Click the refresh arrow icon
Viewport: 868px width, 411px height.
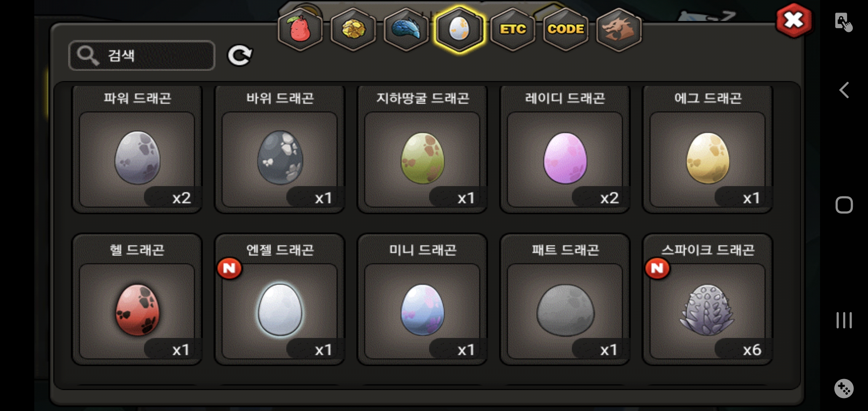pos(240,56)
